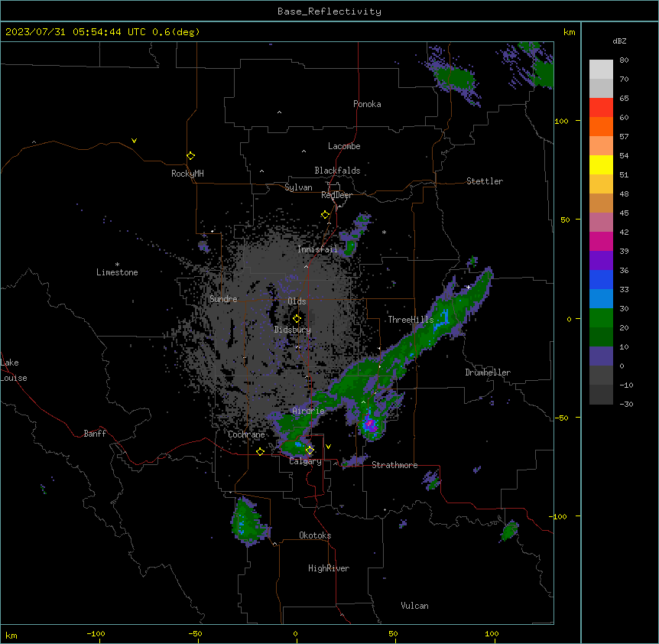
Task: Click the Ponoka city label
Action: pyautogui.click(x=367, y=104)
